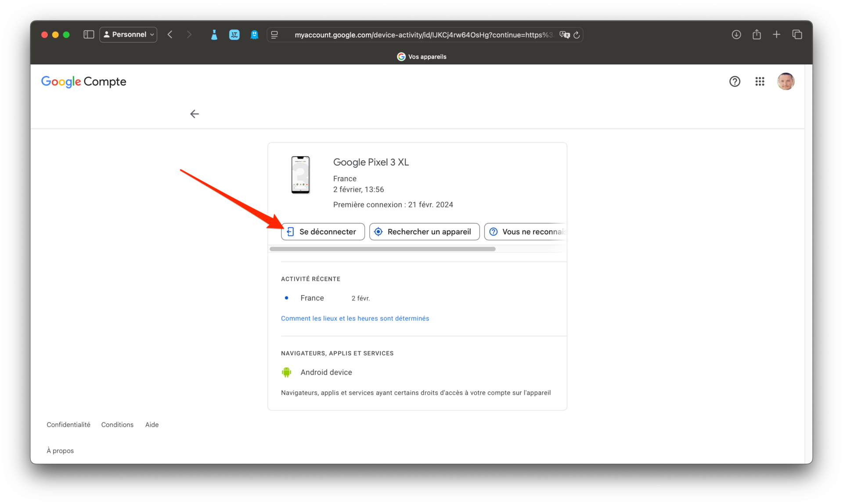Open Comment les lieux et les heures link
The width and height of the screenshot is (843, 504).
[355, 318]
